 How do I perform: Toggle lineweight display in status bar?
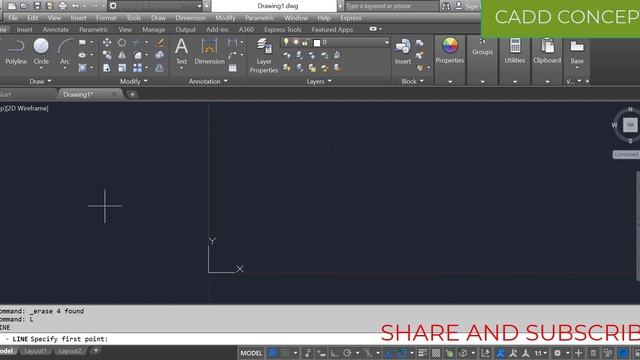(x=423, y=353)
